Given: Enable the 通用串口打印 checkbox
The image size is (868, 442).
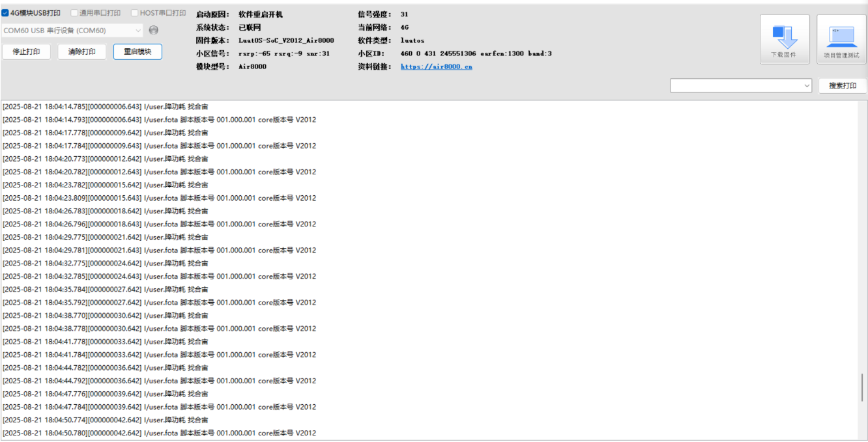Looking at the screenshot, I should (74, 13).
